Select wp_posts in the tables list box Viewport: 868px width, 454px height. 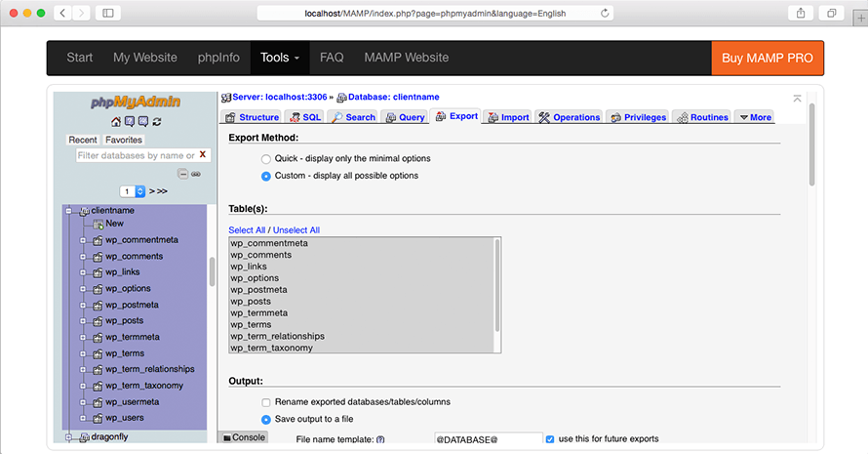[251, 302]
